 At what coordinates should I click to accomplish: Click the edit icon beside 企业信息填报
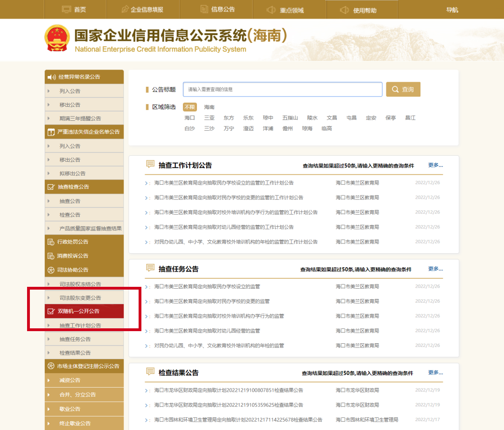tap(125, 9)
